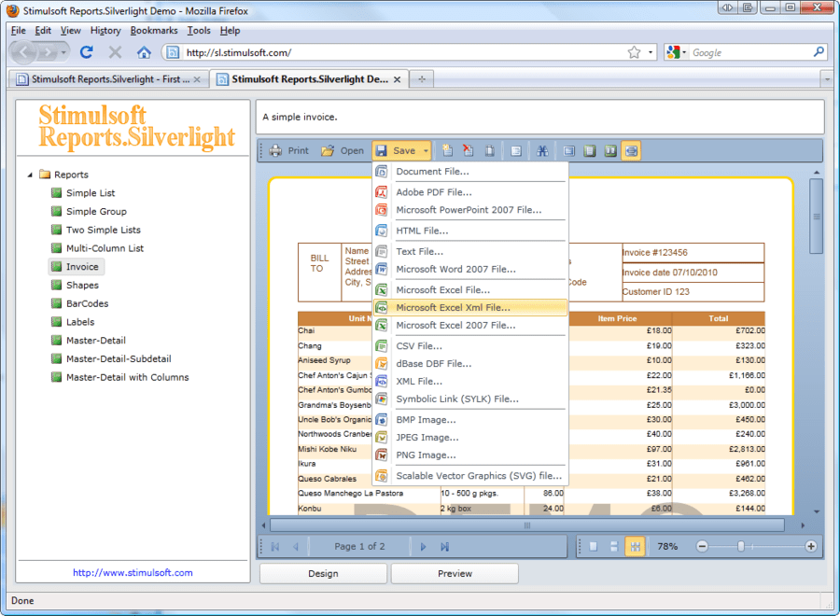
Task: Click the Symbolic Link SYLK icon
Action: (x=381, y=399)
